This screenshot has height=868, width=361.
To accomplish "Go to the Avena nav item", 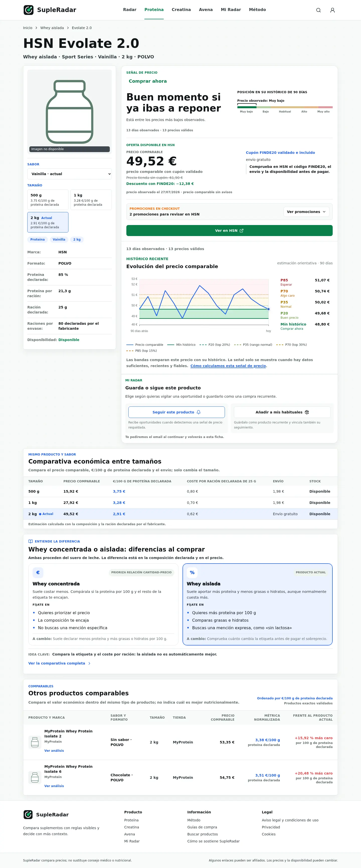I will [x=206, y=10].
